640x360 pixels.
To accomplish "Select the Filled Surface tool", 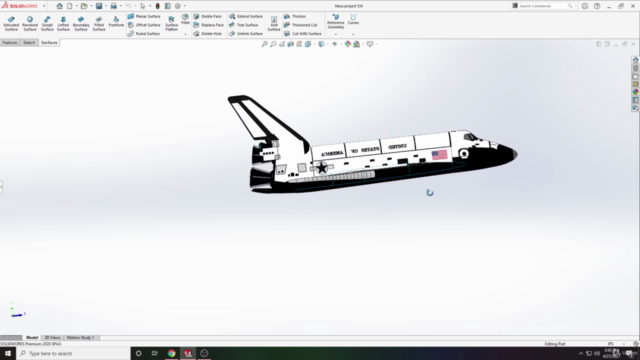I will click(99, 24).
